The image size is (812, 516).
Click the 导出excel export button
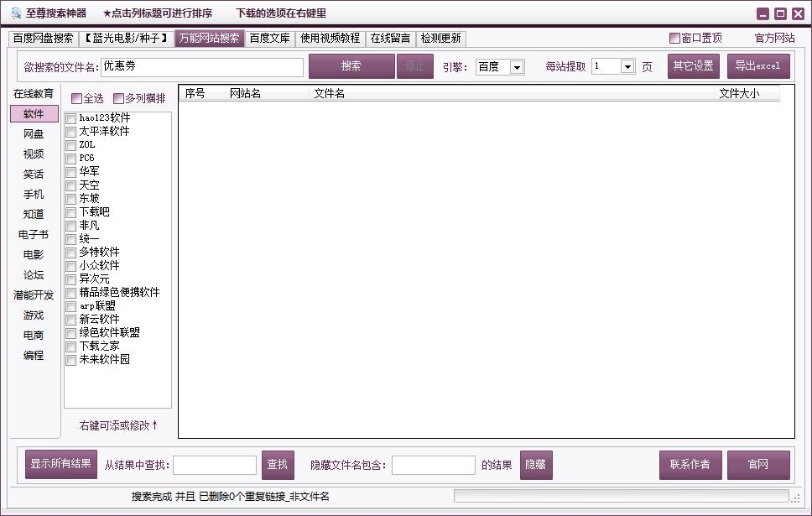point(758,65)
